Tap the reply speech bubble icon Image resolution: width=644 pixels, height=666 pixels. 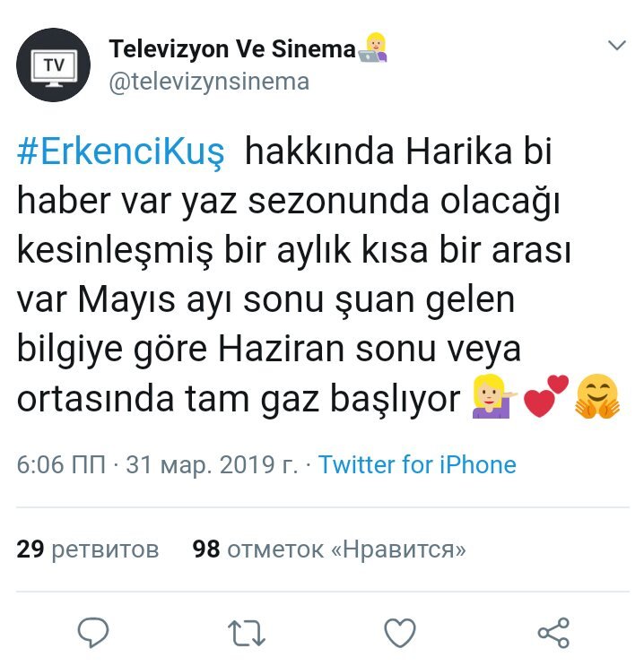point(93,632)
